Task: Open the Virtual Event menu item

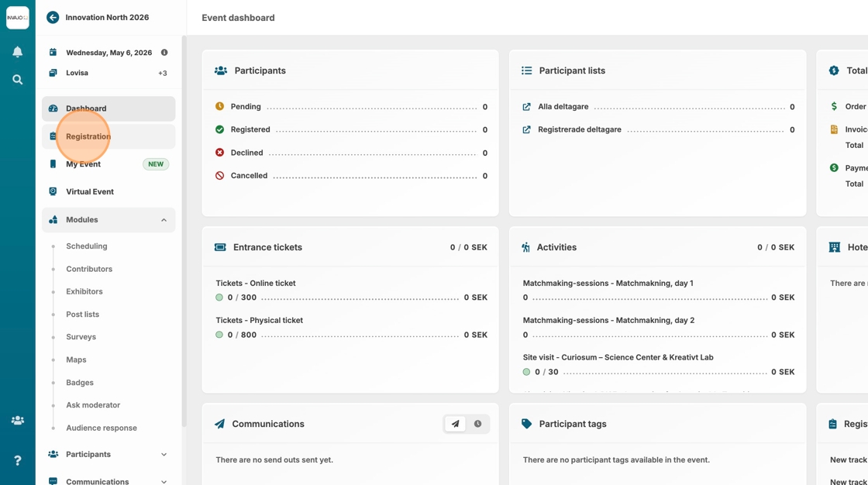Action: 89,191
